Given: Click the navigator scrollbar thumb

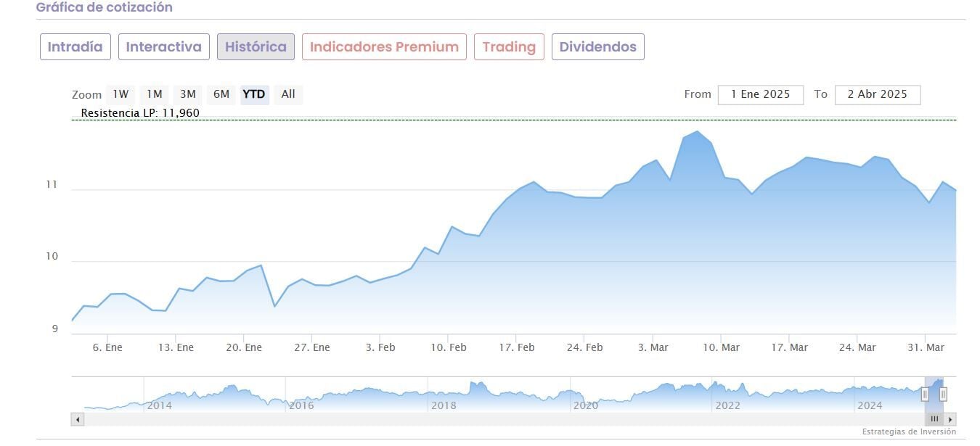Looking at the screenshot, I should point(934,419).
